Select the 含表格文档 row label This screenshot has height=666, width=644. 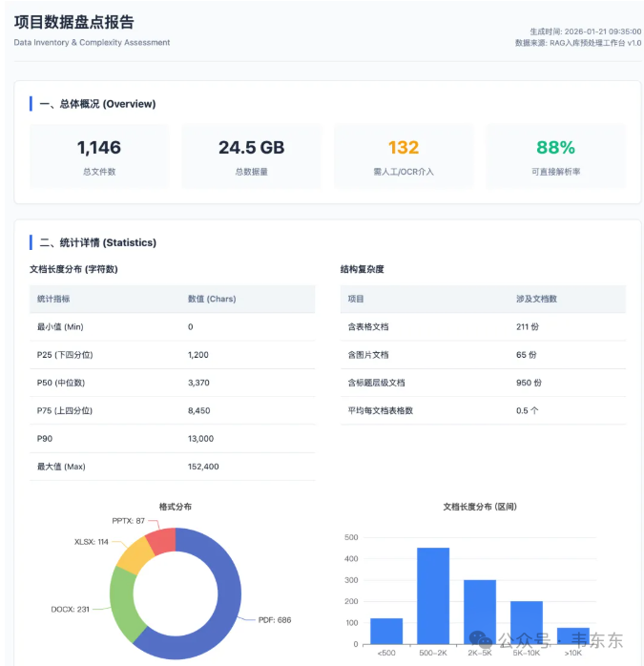point(368,327)
